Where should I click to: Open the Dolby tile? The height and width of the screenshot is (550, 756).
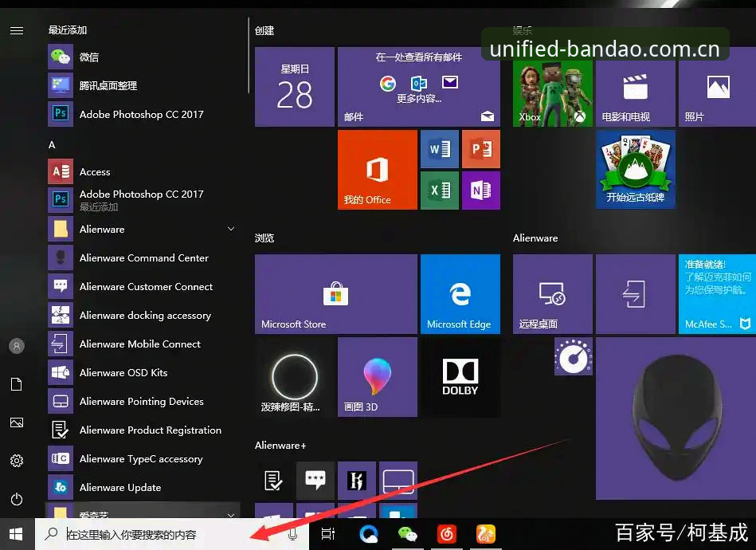click(x=460, y=377)
